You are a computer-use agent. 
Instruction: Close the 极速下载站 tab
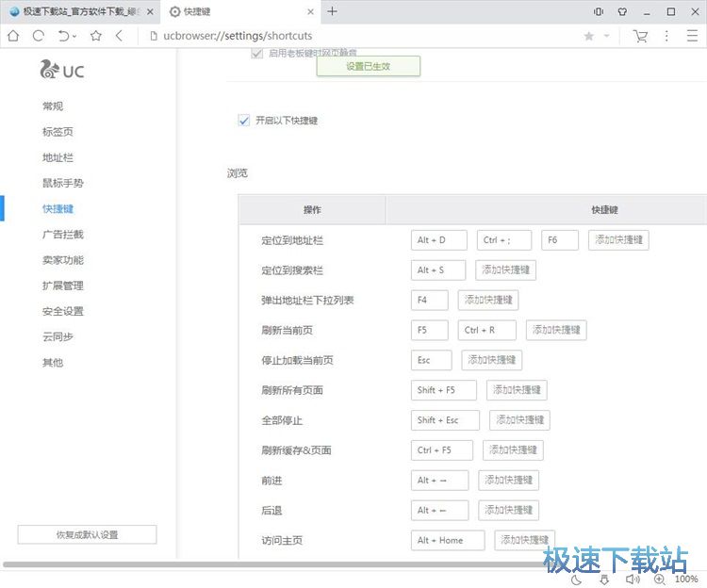[150, 11]
